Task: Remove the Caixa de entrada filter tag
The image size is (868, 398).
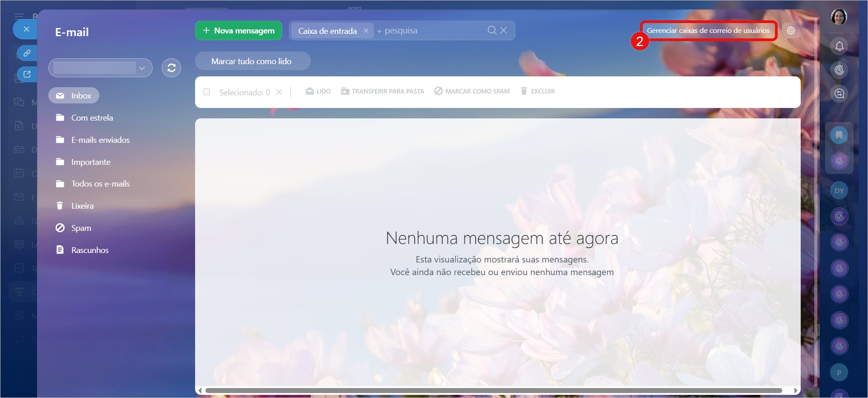Action: click(x=366, y=31)
